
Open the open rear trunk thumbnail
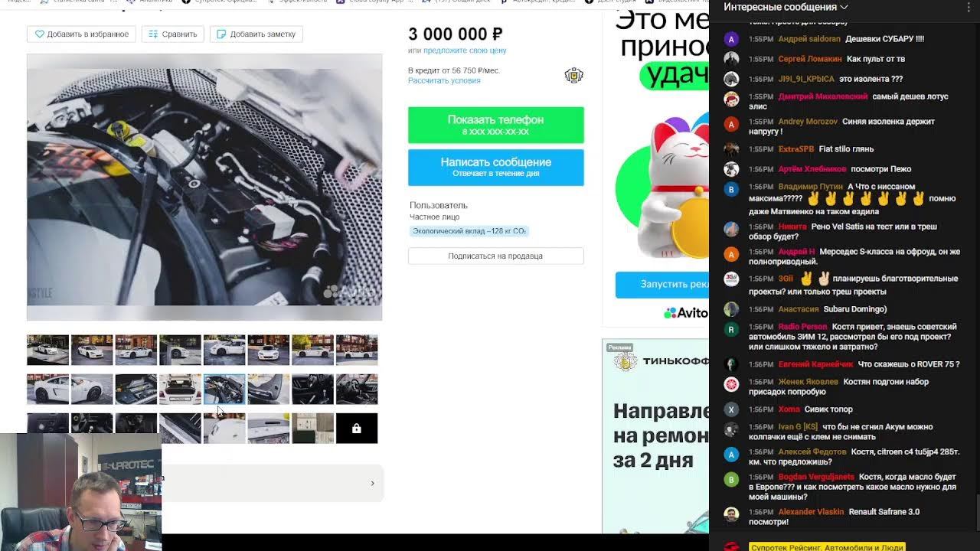[180, 389]
